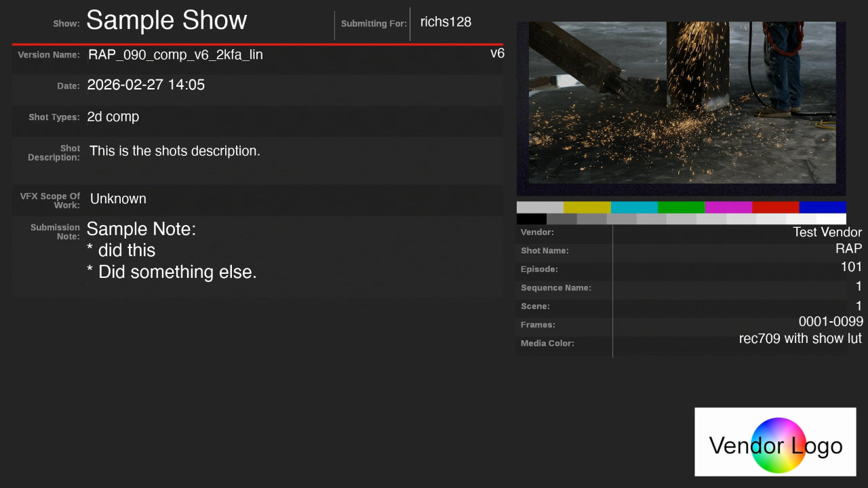
Task: Select the Unknown VFX scope value
Action: [x=118, y=199]
